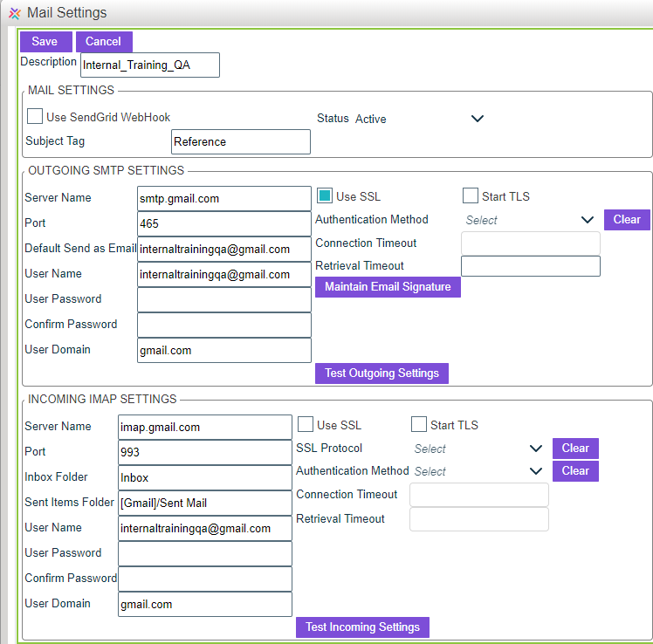Open the SSL Protocol dropdown
Image resolution: width=653 pixels, height=644 pixels.
point(536,449)
